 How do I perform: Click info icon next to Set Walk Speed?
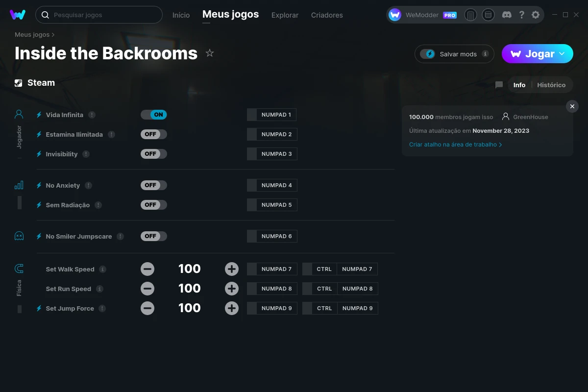coord(102,269)
